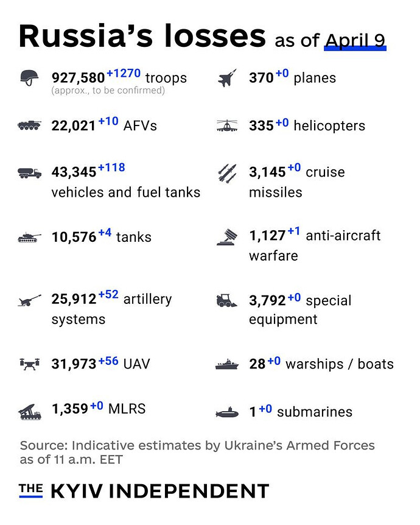This screenshot has height=525, width=420.
Task: Click the anti-aircraft warfare icon
Action: point(226,237)
